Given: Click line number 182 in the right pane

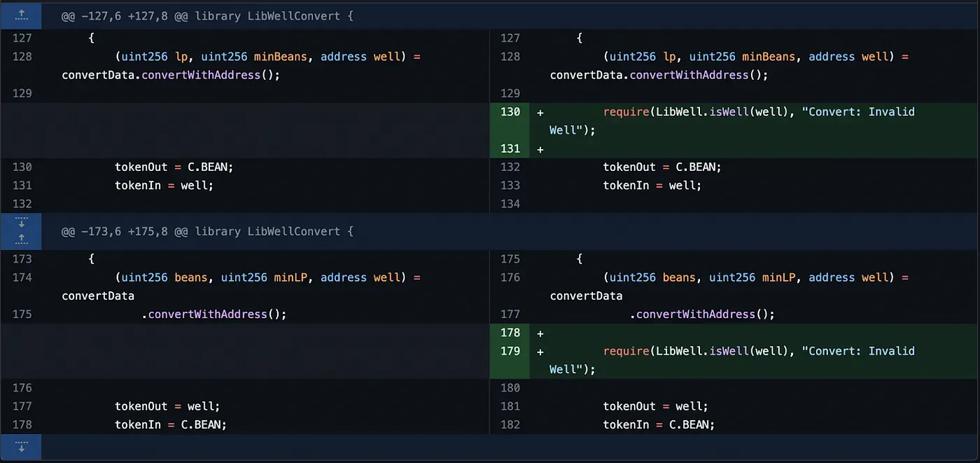Looking at the screenshot, I should click(x=510, y=424).
